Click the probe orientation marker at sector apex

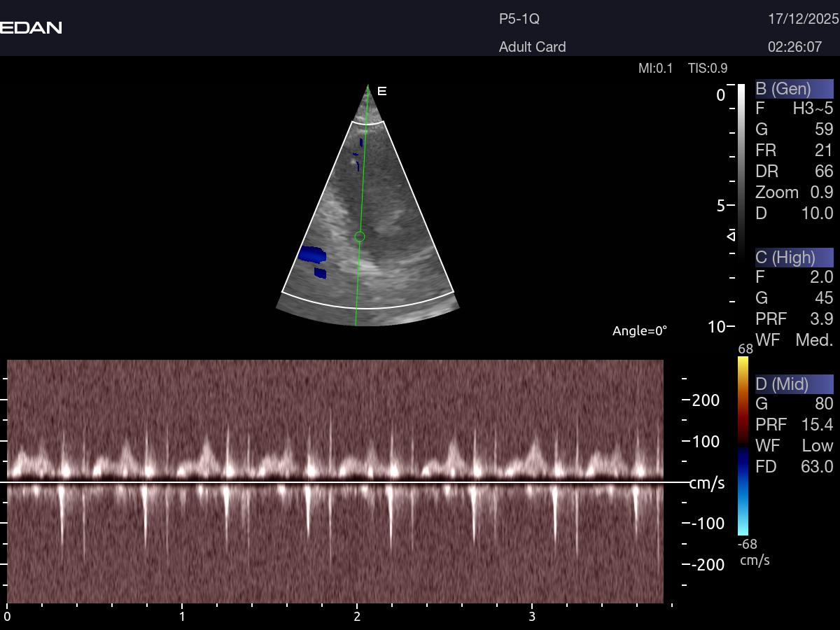[382, 91]
